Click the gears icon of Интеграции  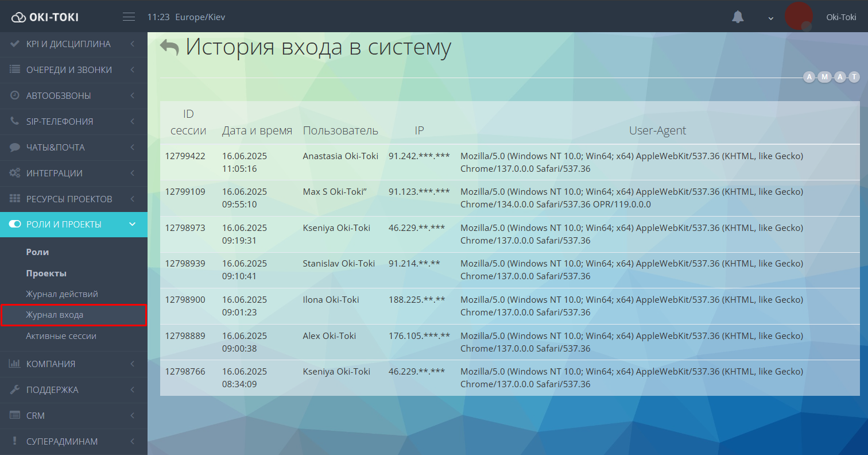pyautogui.click(x=15, y=173)
